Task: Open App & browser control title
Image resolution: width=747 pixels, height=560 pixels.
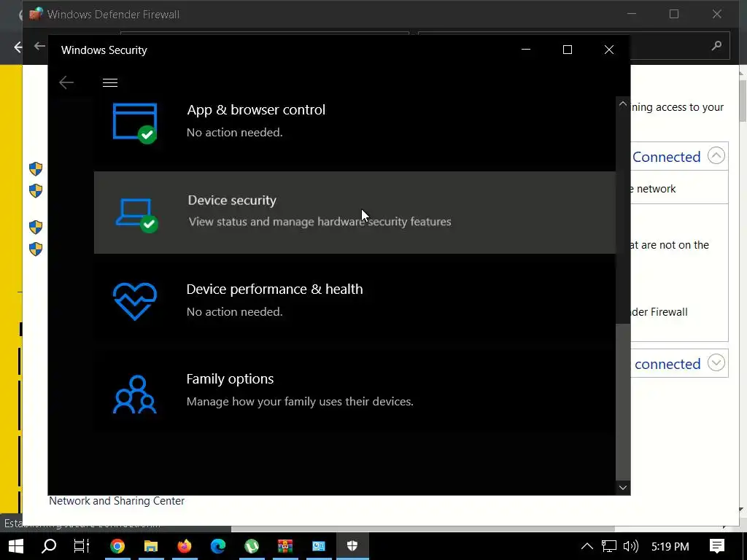Action: (x=256, y=110)
